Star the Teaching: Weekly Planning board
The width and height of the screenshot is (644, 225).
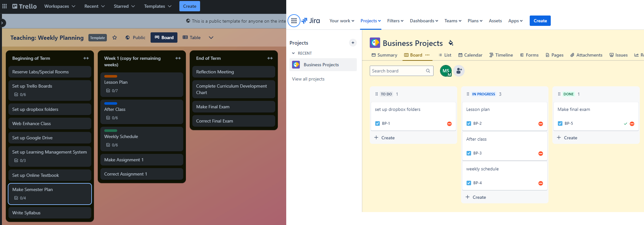pyautogui.click(x=115, y=37)
